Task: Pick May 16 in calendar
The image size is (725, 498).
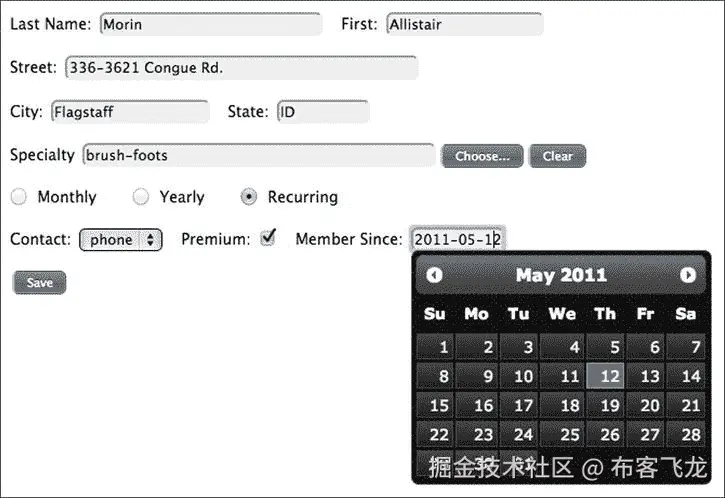Action: pos(477,405)
